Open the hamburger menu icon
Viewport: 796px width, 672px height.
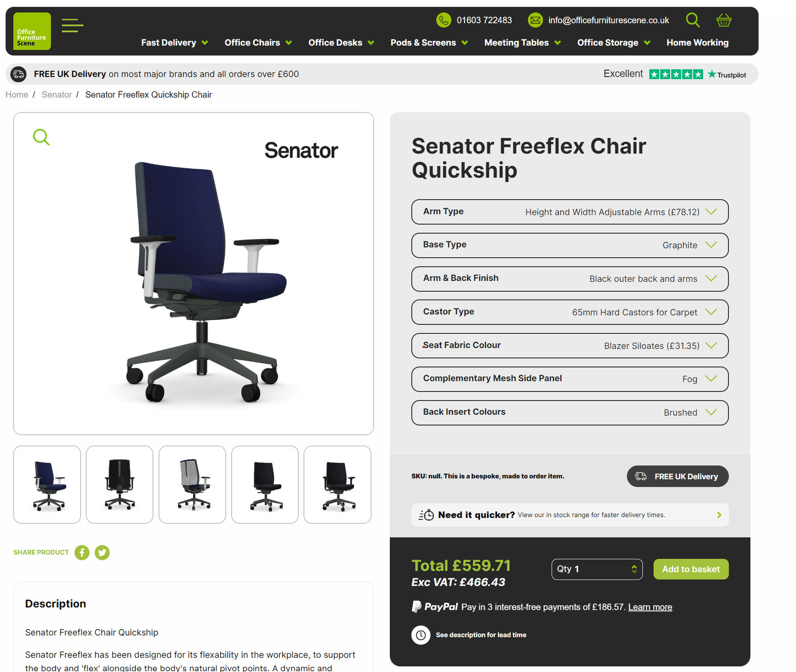[x=72, y=25]
